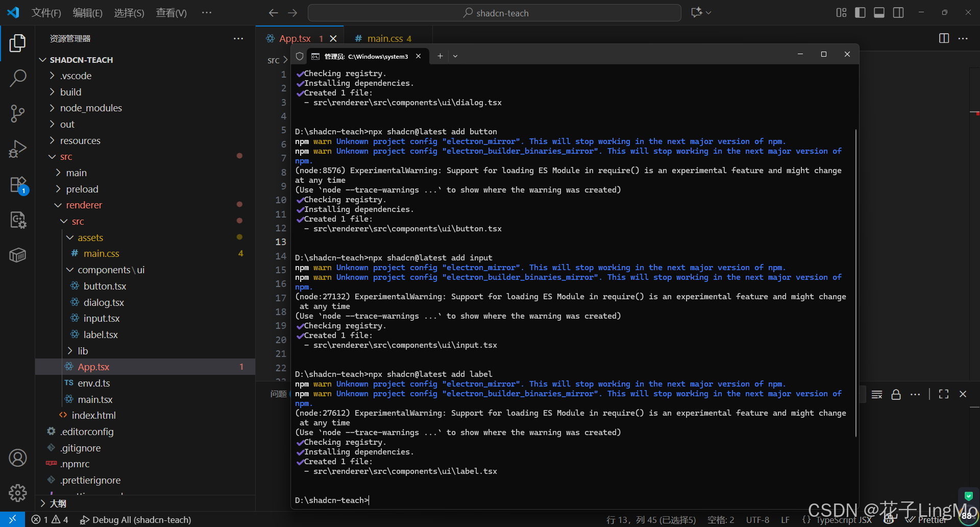Image resolution: width=980 pixels, height=527 pixels.
Task: Maximize the bottom panel size
Action: point(944,394)
